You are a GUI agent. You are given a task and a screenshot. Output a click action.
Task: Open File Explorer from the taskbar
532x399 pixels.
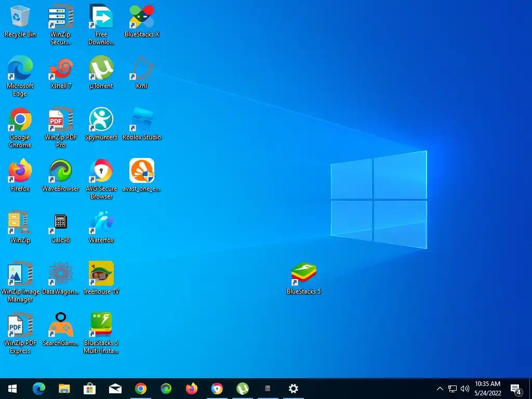coord(64,389)
